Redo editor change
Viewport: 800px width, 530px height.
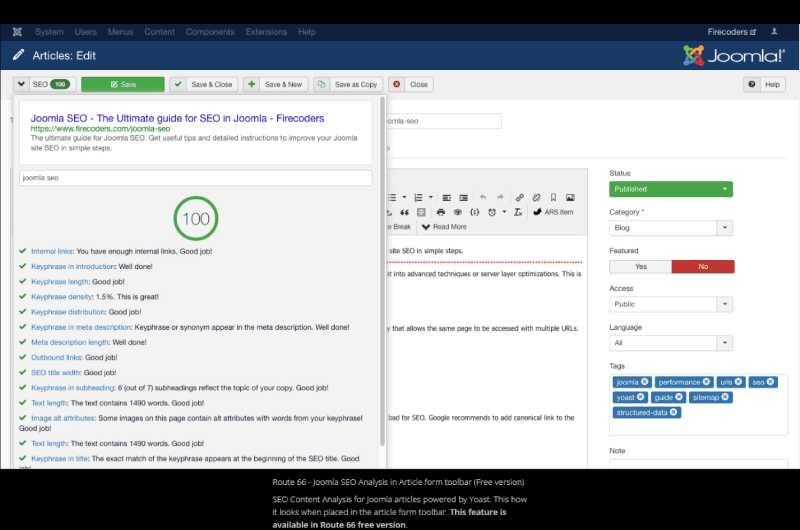tap(500, 197)
